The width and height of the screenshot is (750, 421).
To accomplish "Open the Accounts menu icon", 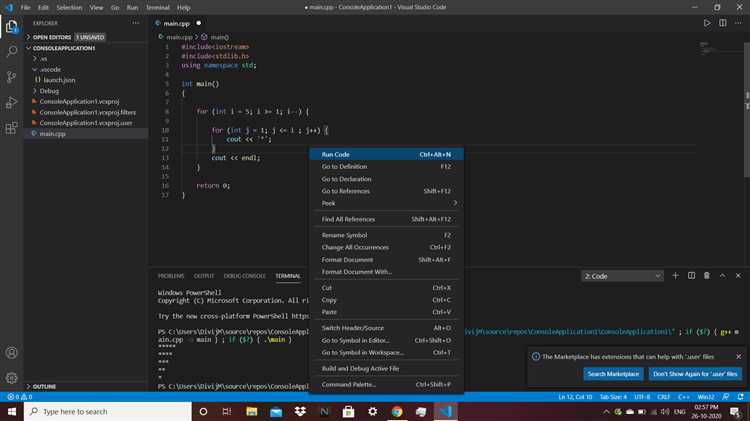I will (11, 353).
